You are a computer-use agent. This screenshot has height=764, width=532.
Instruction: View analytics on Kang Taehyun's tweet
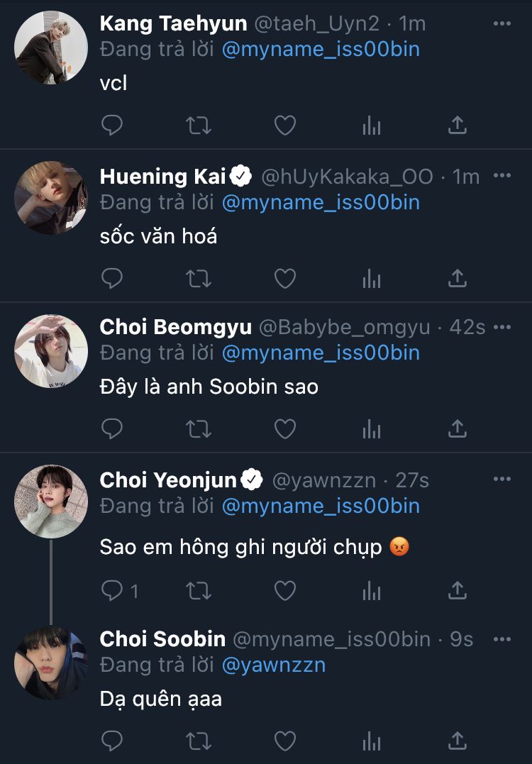pyautogui.click(x=372, y=126)
